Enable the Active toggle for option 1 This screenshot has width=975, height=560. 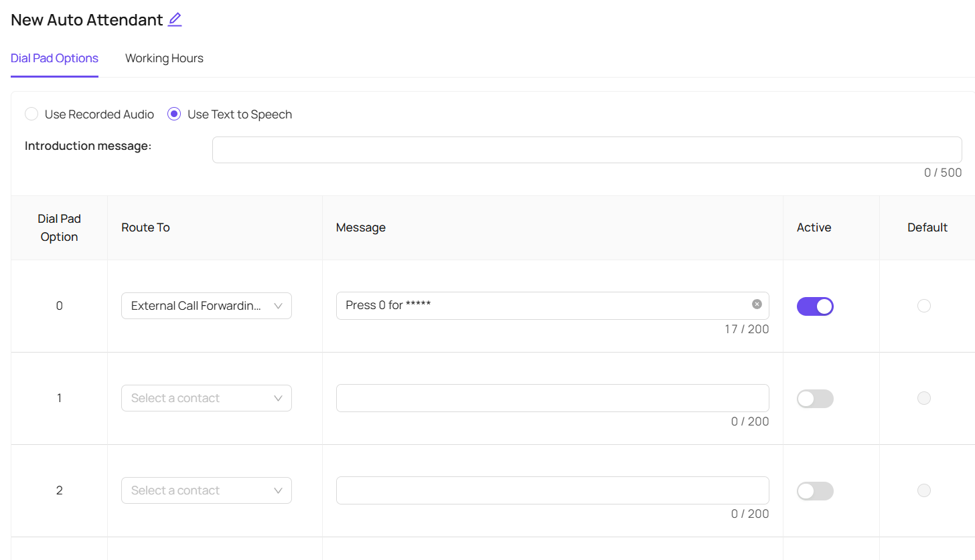click(x=815, y=399)
